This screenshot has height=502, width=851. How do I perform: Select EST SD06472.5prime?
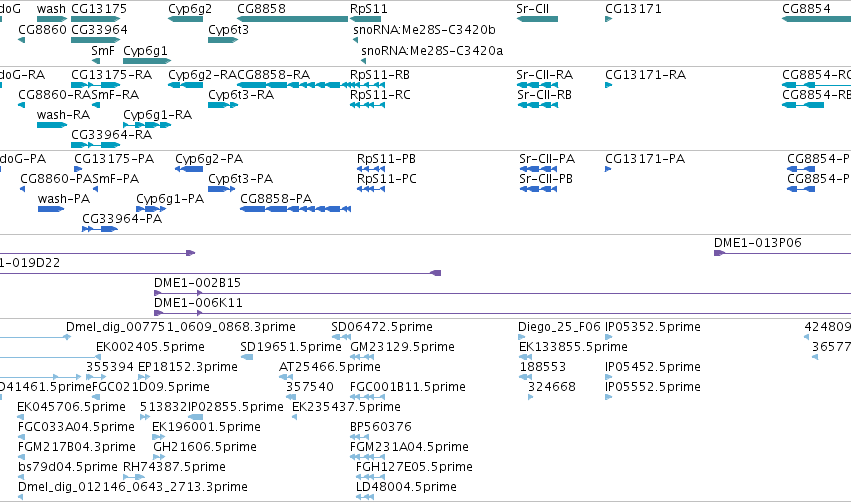point(382,327)
